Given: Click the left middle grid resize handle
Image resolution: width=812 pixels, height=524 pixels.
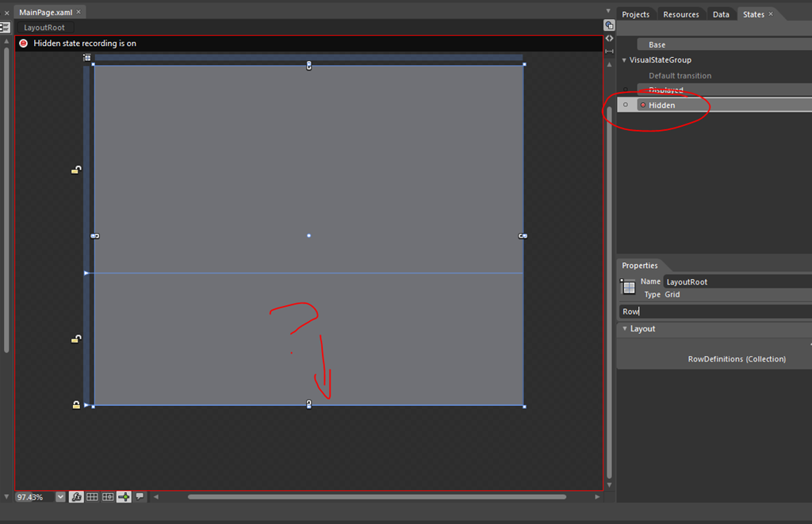Looking at the screenshot, I should click(95, 236).
